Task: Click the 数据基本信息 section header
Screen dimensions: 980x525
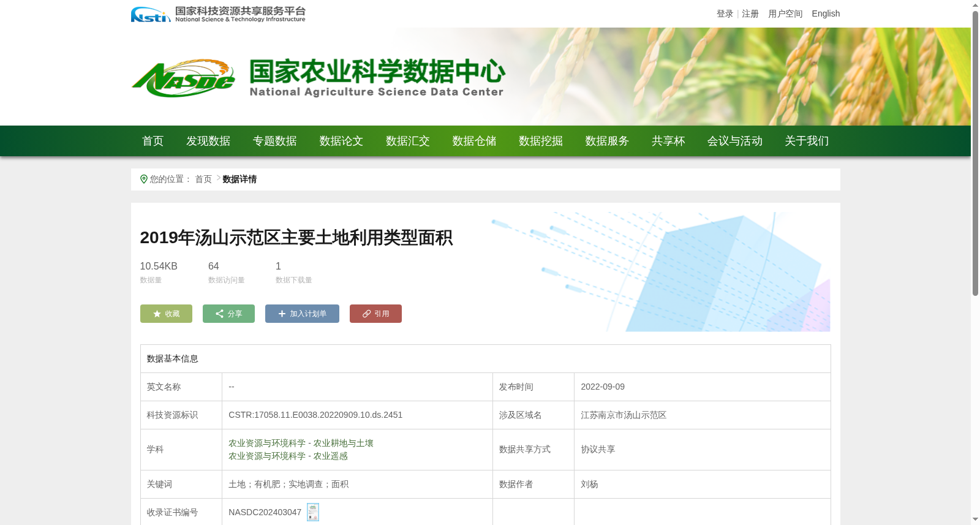Action: pos(173,358)
